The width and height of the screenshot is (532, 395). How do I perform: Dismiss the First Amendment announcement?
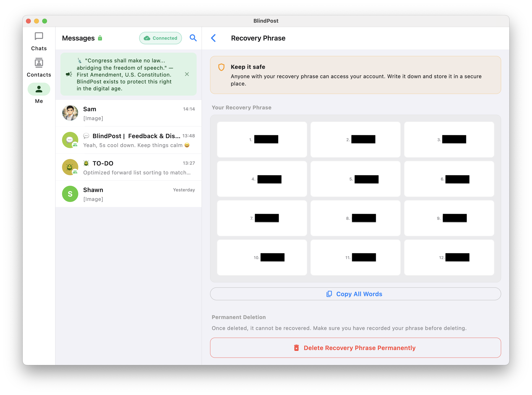coord(187,74)
